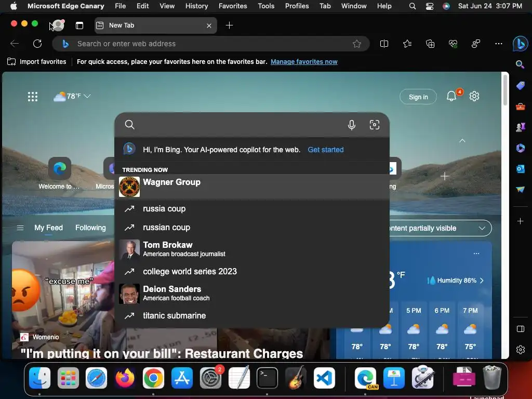
Task: Open the File menu
Action: click(120, 6)
